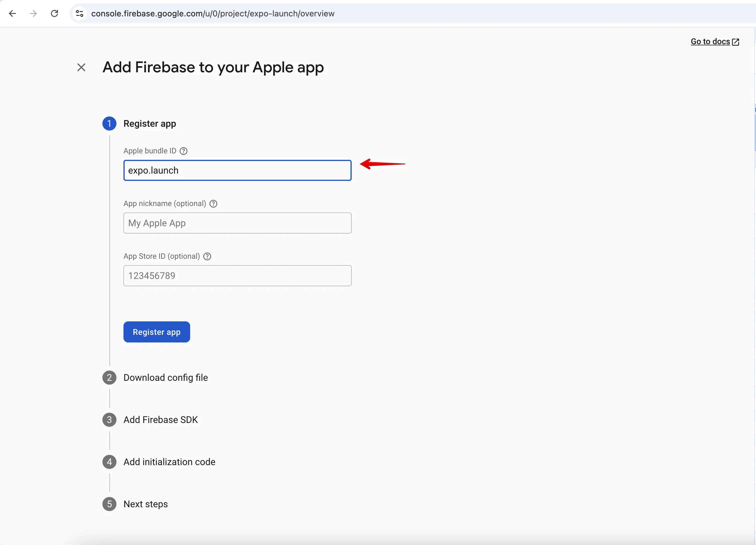Focus the App Store ID input field
The height and width of the screenshot is (545, 756).
tap(237, 276)
